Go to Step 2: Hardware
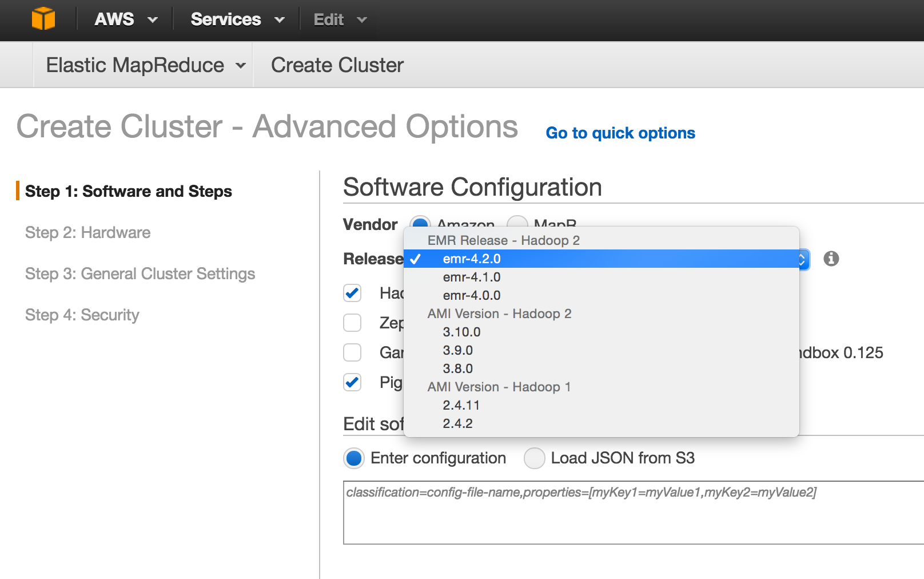 [87, 232]
